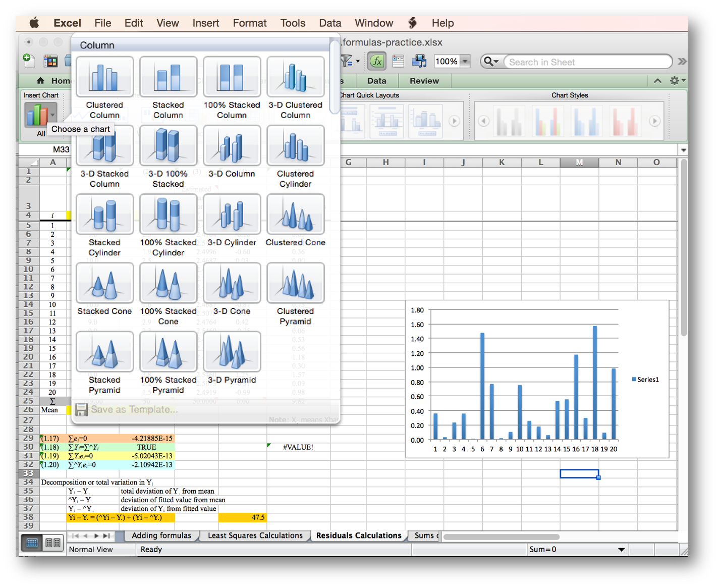Pick the Stacked Cylinder chart type
Screen dimensions: 719x588
tap(104, 215)
